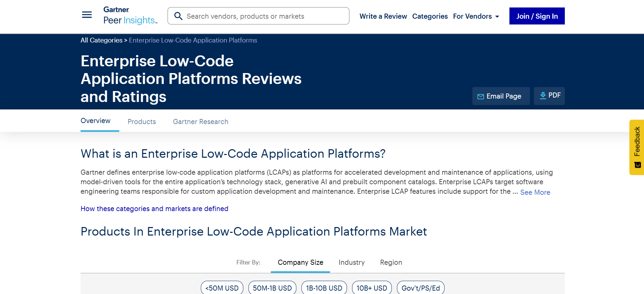This screenshot has height=294, width=644.
Task: Click the Join / Sign In button
Action: 537,16
